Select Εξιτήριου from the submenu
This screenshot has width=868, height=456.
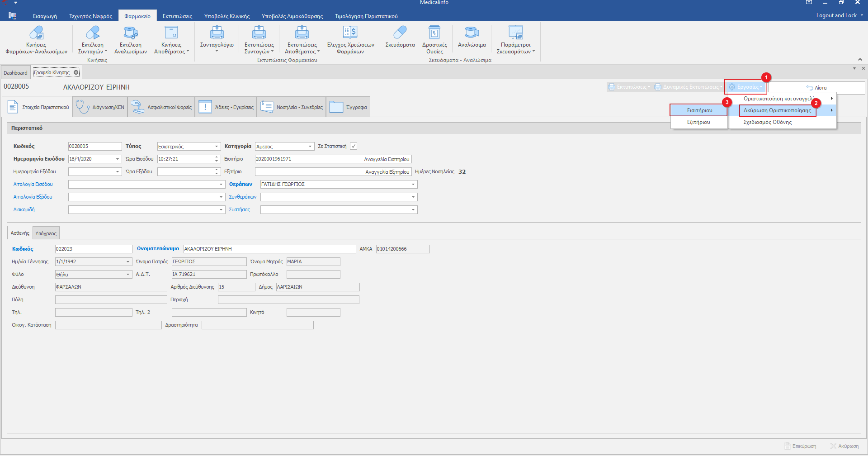coord(698,122)
